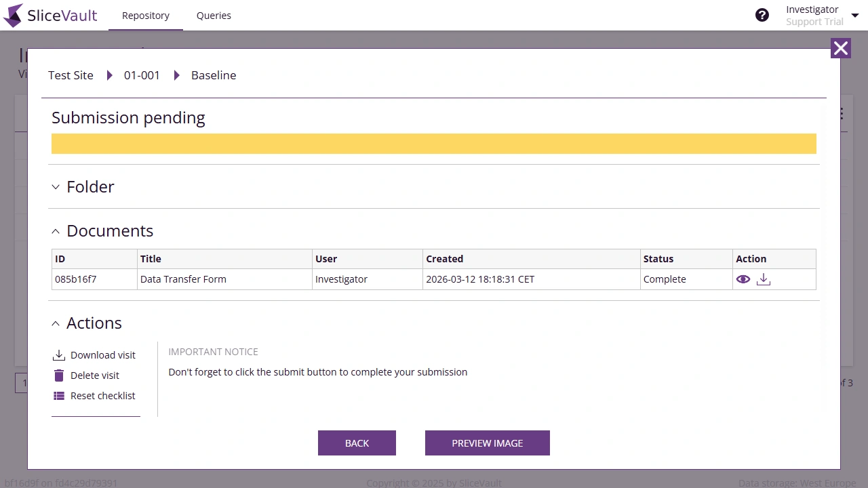
Task: Select the download icon for Data Transfer Form
Action: click(x=764, y=279)
